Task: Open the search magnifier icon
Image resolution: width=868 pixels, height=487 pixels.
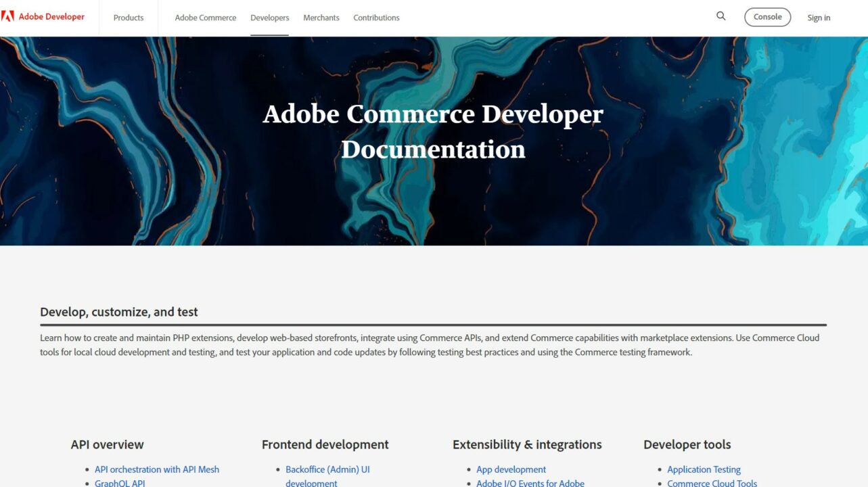Action: point(721,16)
